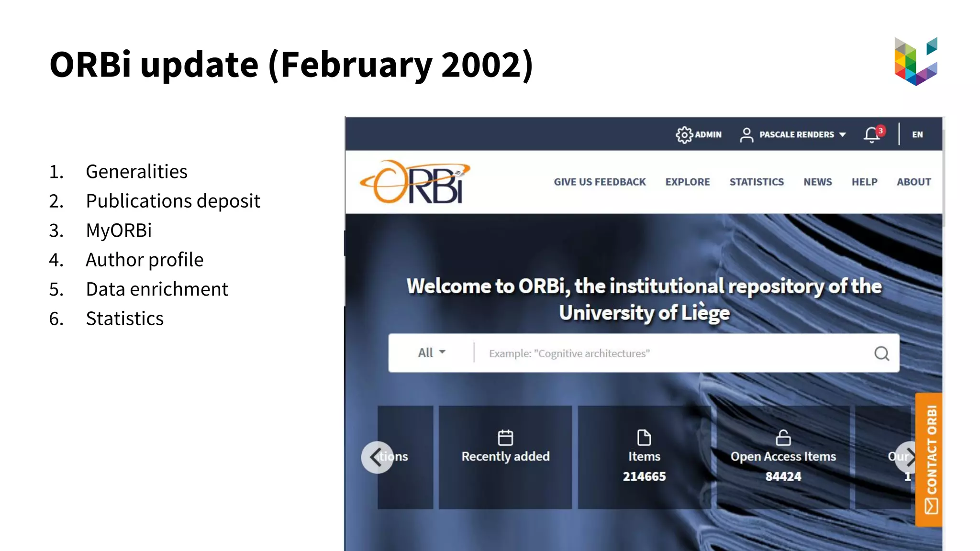Click the open padlock icon
980x551 pixels.
point(783,438)
